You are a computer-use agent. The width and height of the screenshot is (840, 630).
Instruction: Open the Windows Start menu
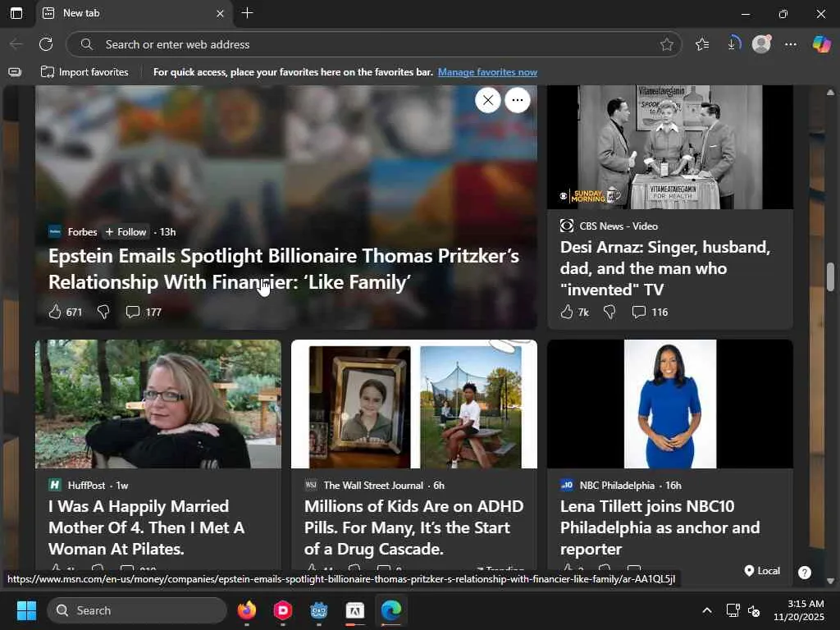26,610
